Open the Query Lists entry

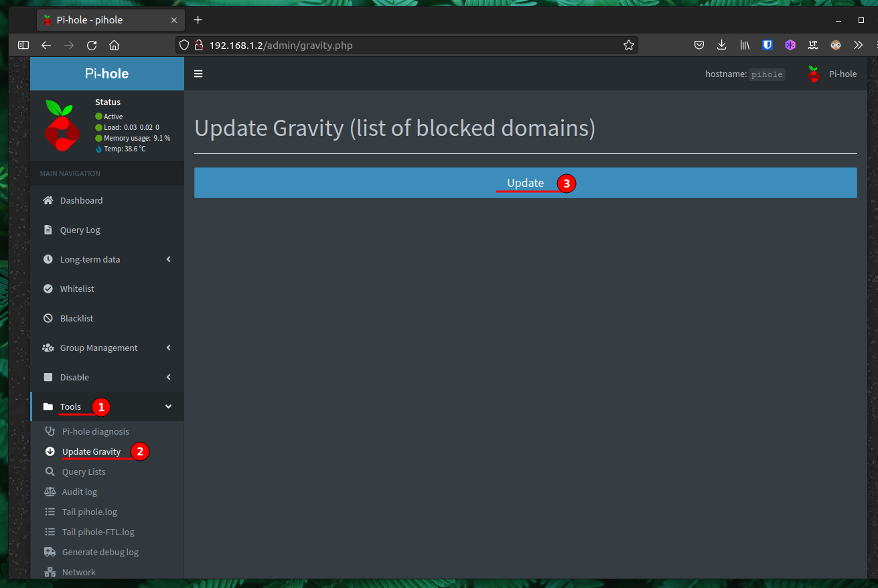coord(84,471)
